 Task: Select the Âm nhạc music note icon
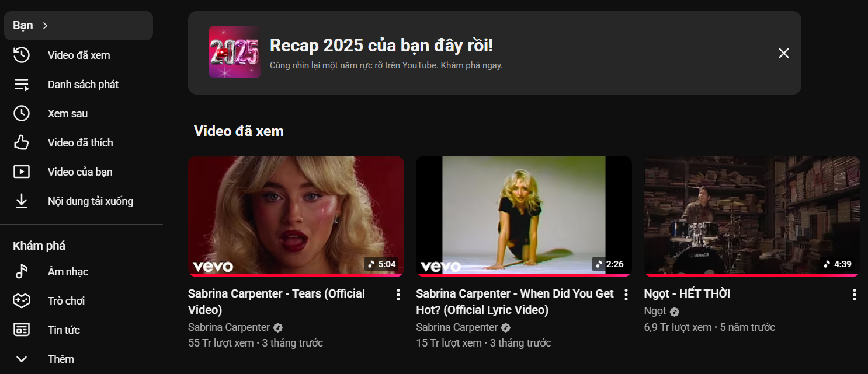(x=22, y=271)
